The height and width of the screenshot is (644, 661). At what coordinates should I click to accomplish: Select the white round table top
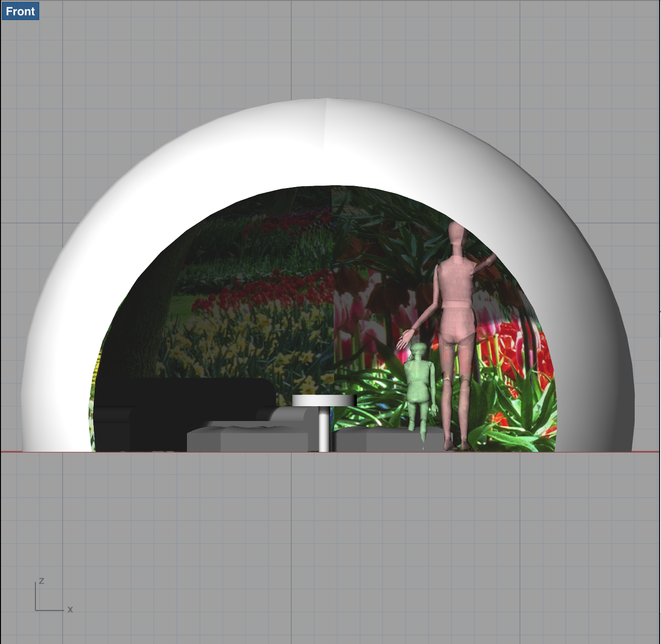click(x=324, y=400)
